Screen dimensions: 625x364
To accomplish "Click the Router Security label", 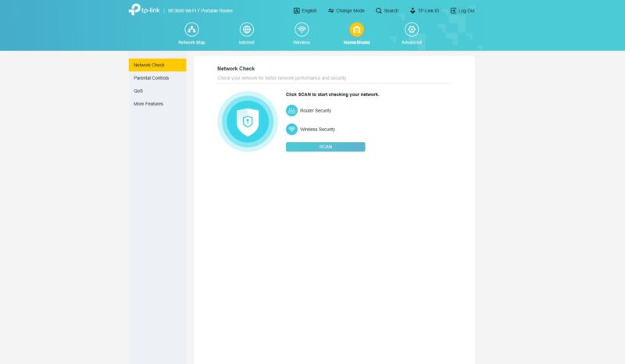I will point(316,110).
